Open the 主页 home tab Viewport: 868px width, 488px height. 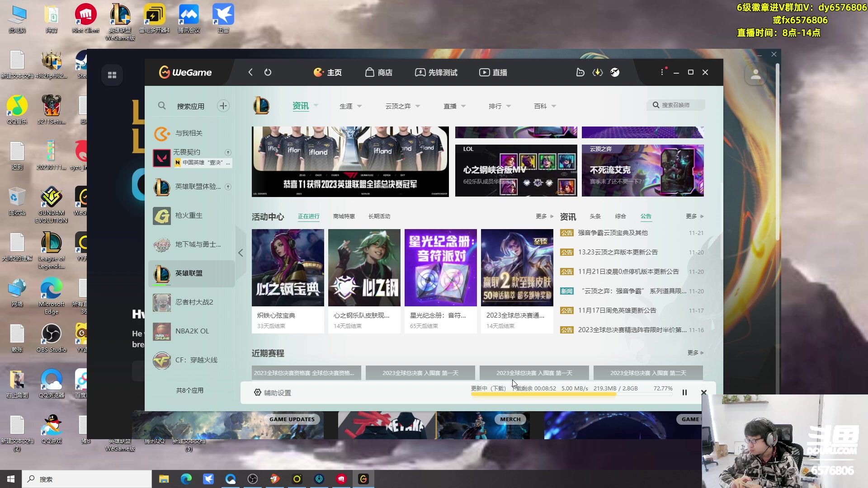(x=327, y=72)
